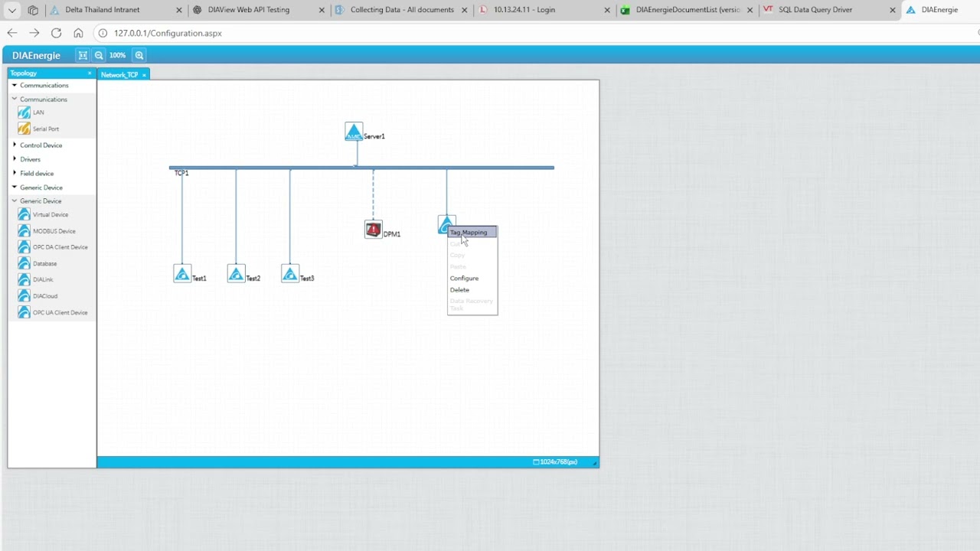Click the fit-to-screen toolbar icon
The image size is (980, 551).
coord(83,55)
